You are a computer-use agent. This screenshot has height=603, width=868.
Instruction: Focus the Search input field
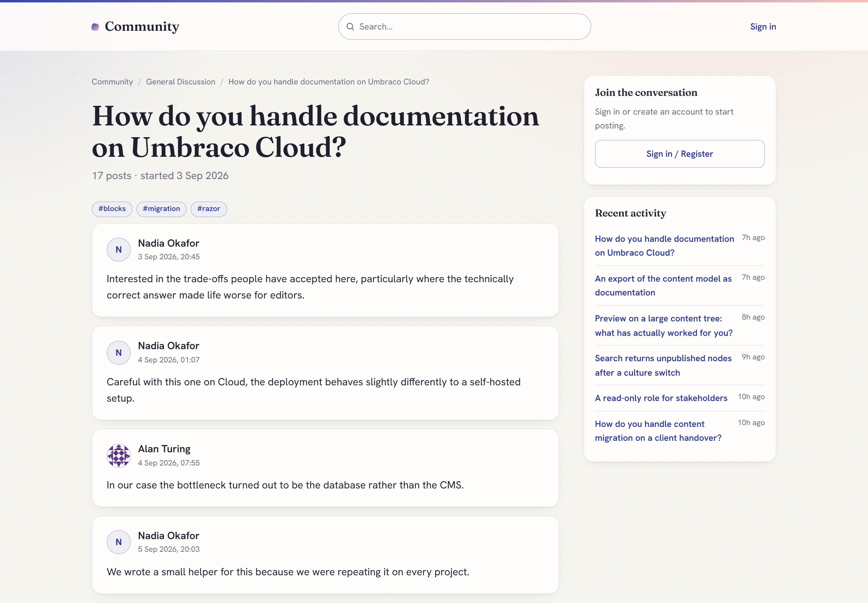pos(464,27)
